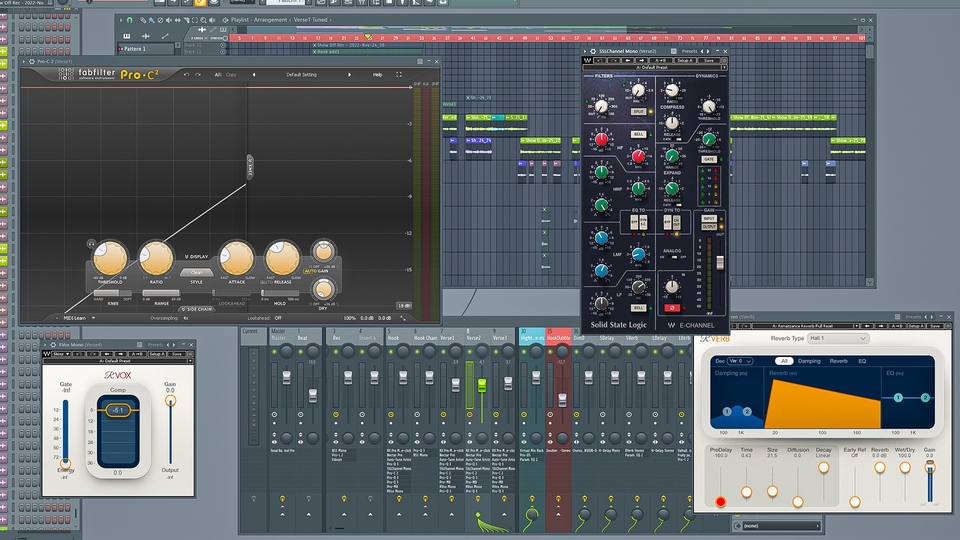The image size is (960, 540).
Task: Click the RVox Gain slider handle
Action: [x=170, y=400]
